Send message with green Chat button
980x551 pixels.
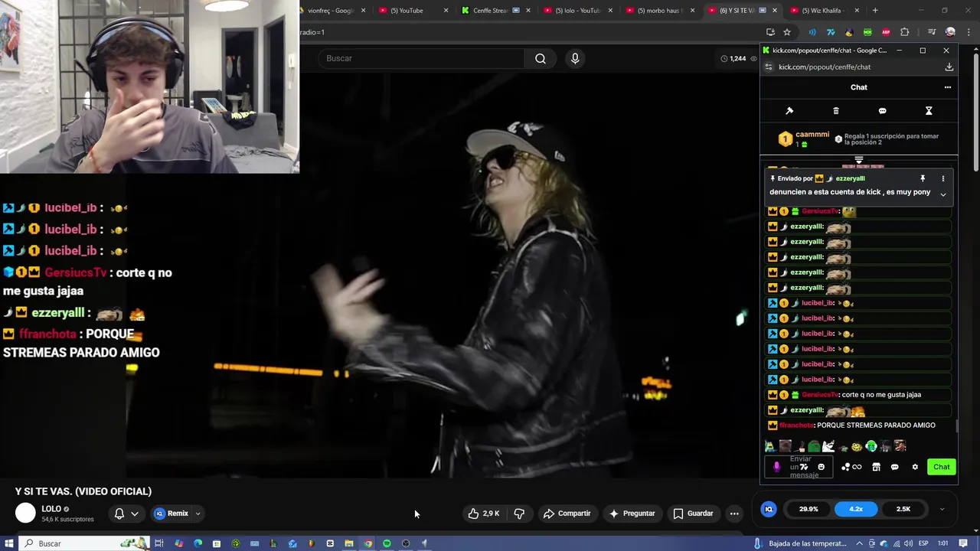941,467
